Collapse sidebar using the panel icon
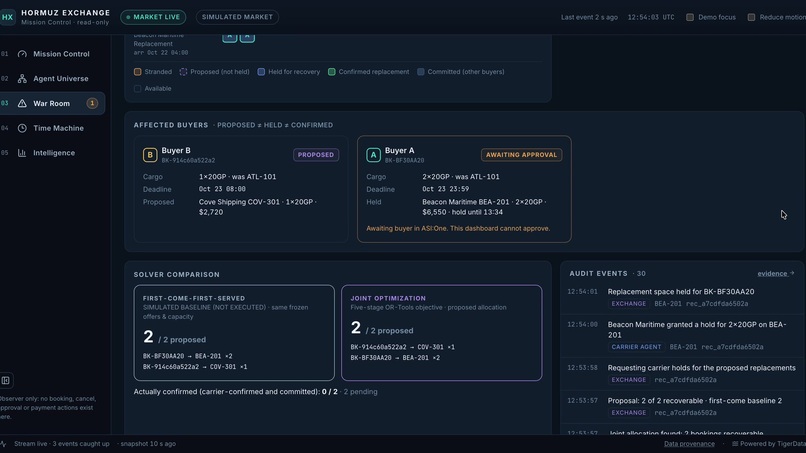This screenshot has width=806, height=453. [x=6, y=380]
